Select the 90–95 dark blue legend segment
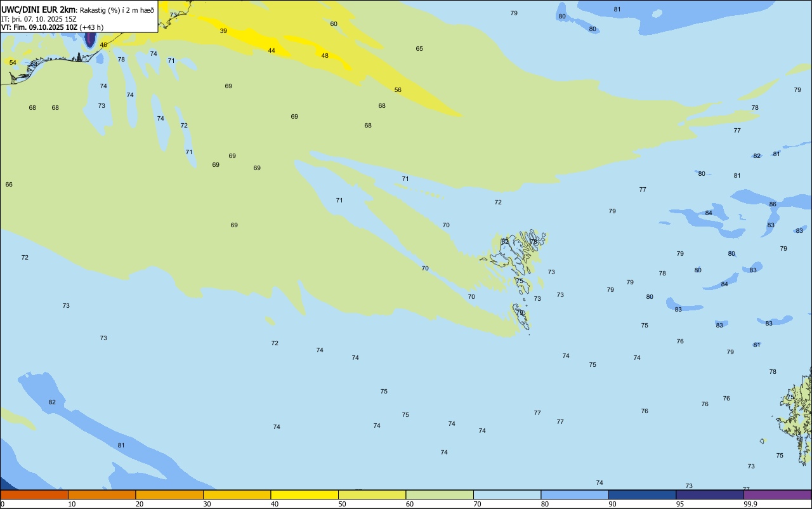 (642, 494)
